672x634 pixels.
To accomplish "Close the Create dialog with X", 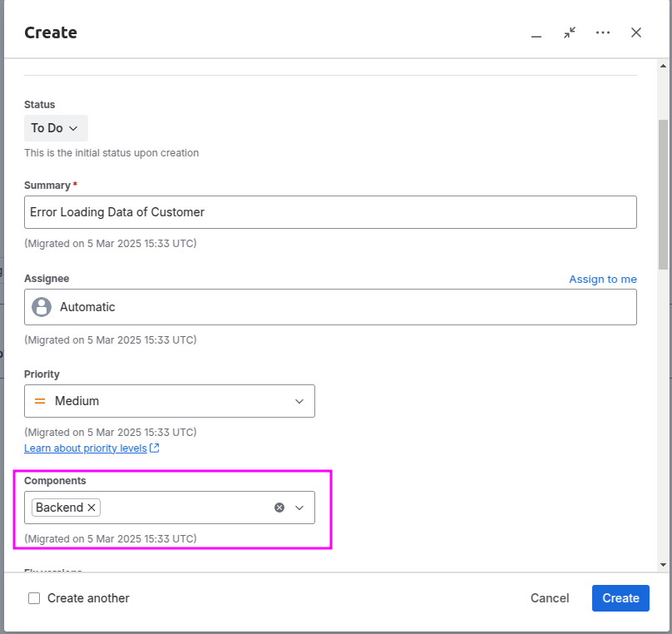I will pyautogui.click(x=636, y=32).
